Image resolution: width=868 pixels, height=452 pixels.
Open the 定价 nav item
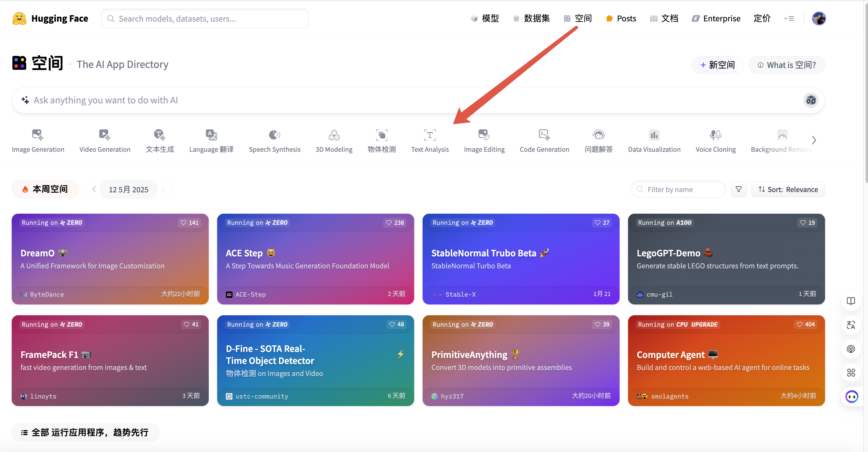point(762,19)
